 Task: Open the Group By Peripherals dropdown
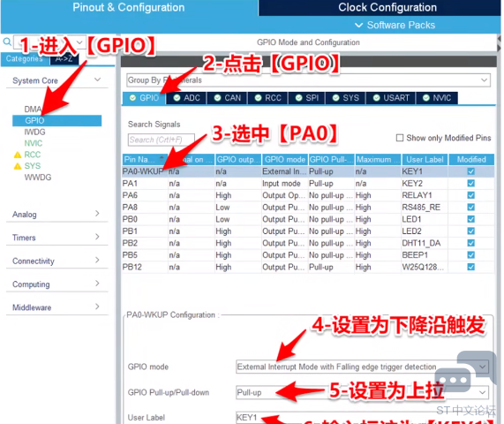click(x=308, y=80)
